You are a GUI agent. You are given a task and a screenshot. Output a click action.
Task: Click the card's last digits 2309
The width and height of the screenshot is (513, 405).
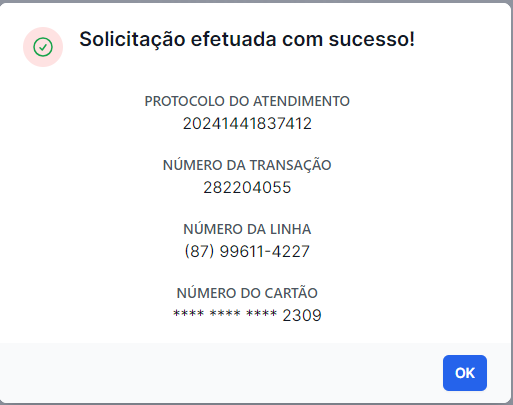[x=302, y=316]
